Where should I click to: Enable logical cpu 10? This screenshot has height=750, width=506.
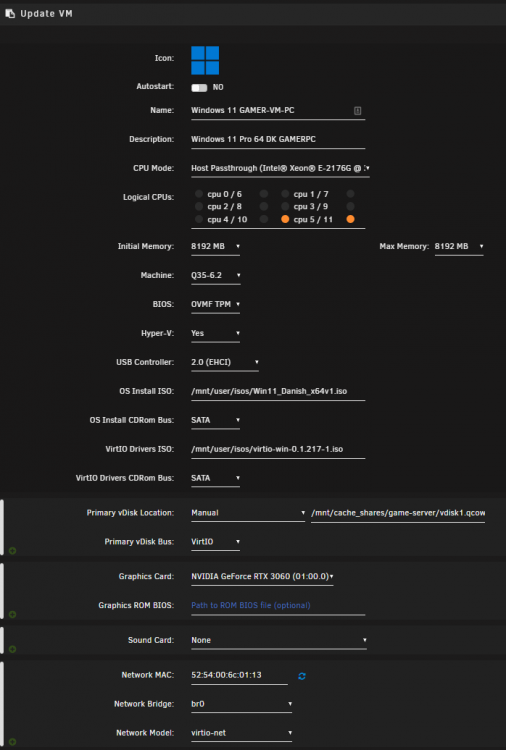click(x=264, y=219)
